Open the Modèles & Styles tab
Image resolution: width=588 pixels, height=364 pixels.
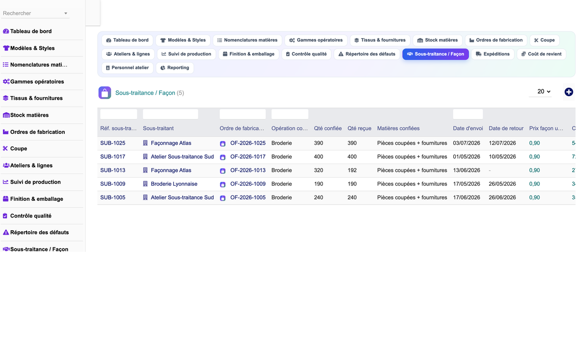tap(183, 40)
